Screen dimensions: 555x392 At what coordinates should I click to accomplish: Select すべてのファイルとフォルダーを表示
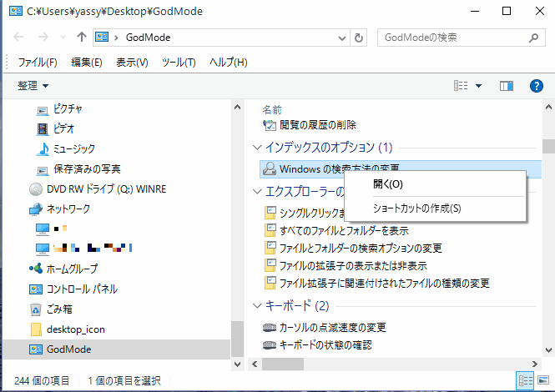(344, 231)
